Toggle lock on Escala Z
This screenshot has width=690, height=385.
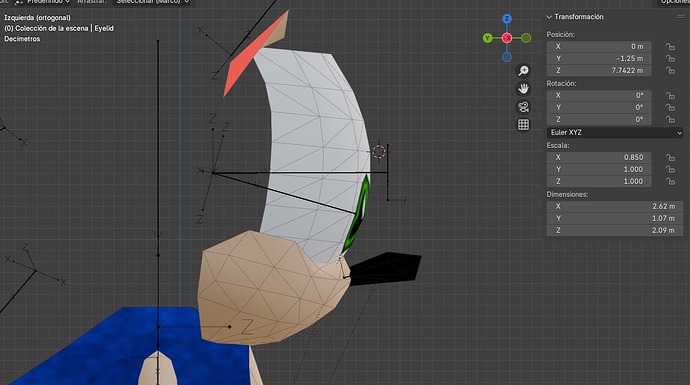pos(670,181)
